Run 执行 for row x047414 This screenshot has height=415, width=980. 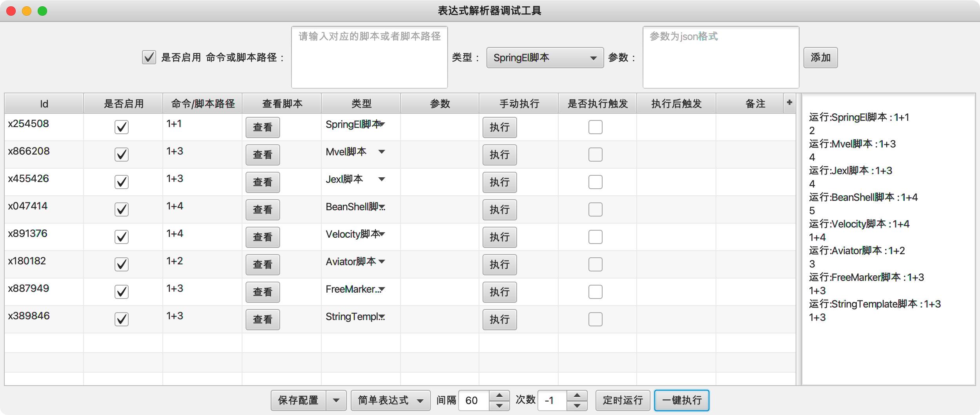tap(499, 210)
